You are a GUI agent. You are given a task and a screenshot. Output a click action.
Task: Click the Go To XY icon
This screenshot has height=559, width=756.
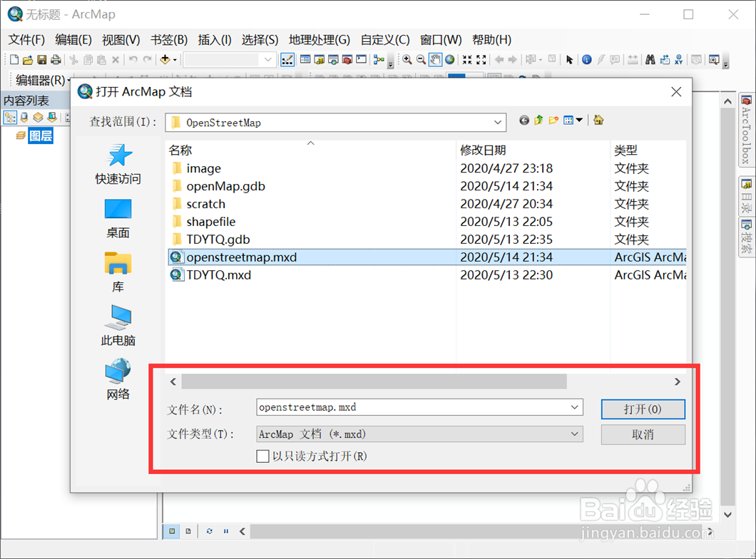tap(679, 59)
